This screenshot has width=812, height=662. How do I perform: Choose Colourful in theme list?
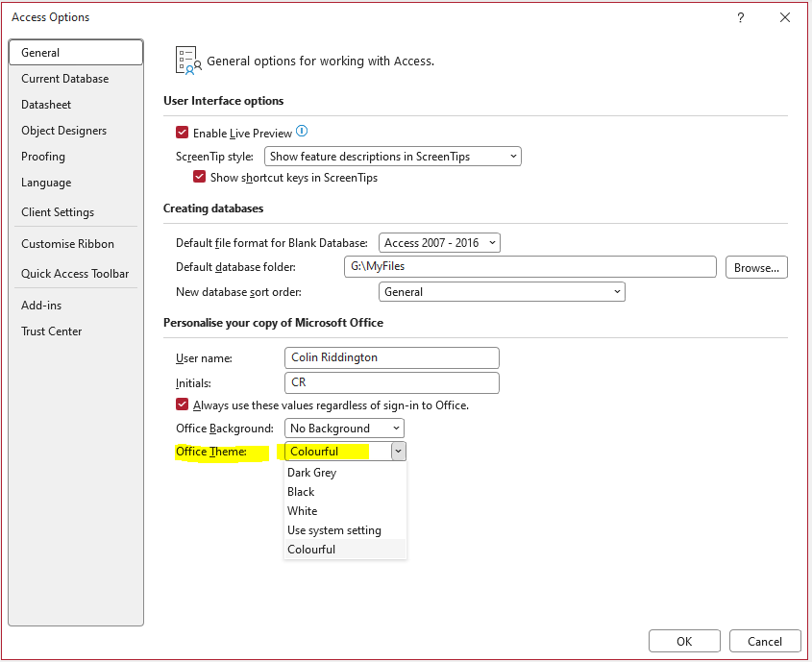click(x=345, y=550)
